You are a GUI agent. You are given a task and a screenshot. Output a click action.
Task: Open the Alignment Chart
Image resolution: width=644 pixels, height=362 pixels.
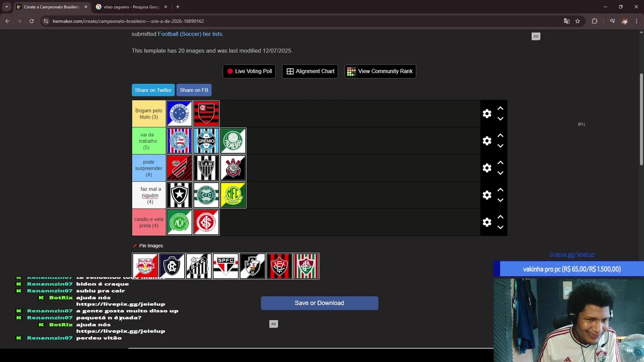pos(310,71)
